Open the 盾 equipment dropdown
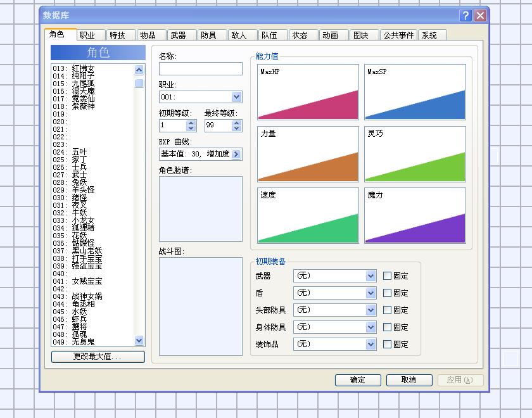This screenshot has width=532, height=418. click(371, 293)
